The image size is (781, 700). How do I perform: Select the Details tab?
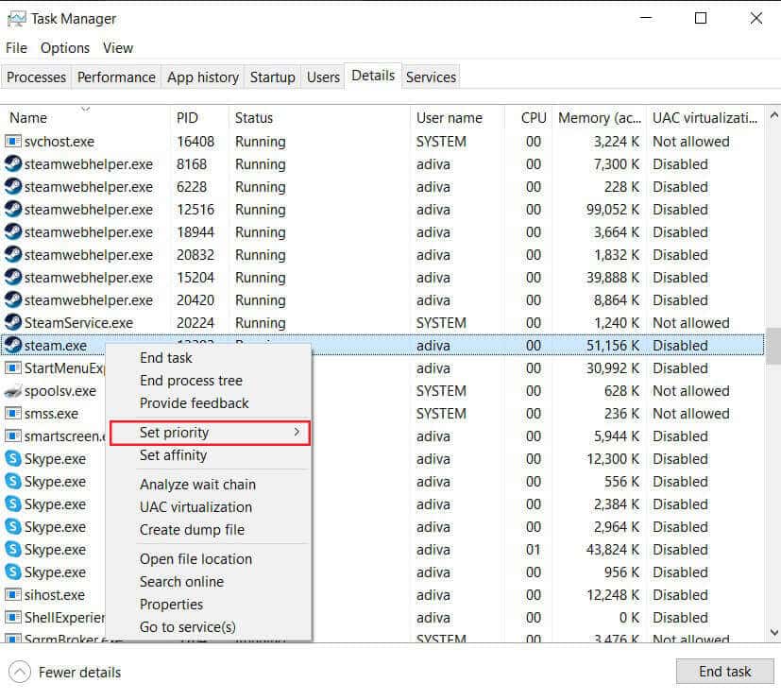373,76
